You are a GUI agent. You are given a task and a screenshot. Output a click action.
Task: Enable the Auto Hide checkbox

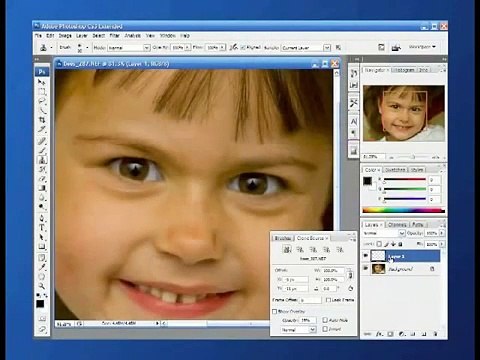pos(325,320)
